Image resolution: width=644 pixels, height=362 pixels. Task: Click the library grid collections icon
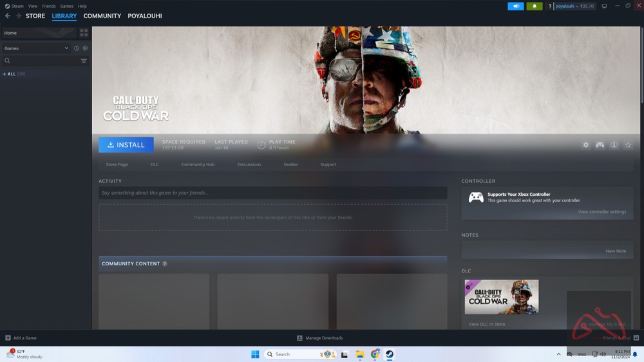coord(84,33)
